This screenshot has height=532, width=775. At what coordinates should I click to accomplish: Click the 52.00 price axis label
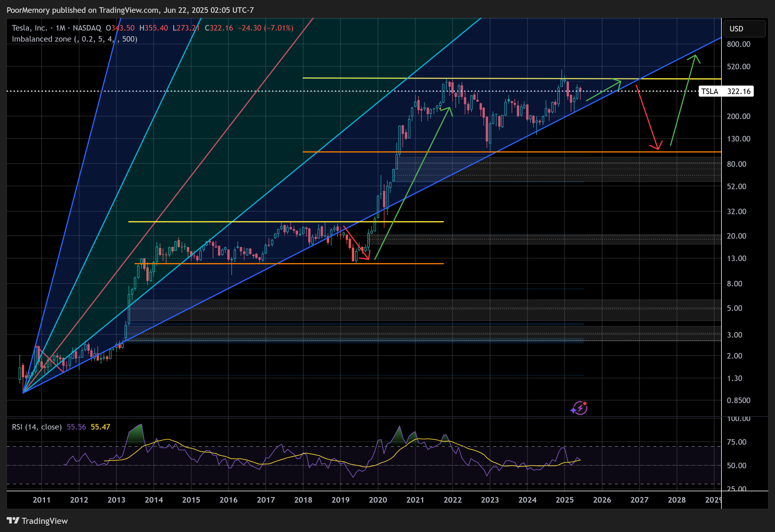[737, 187]
